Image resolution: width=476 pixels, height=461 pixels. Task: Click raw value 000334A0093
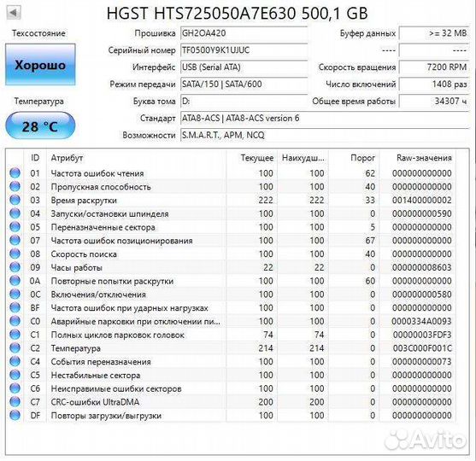[421, 322]
